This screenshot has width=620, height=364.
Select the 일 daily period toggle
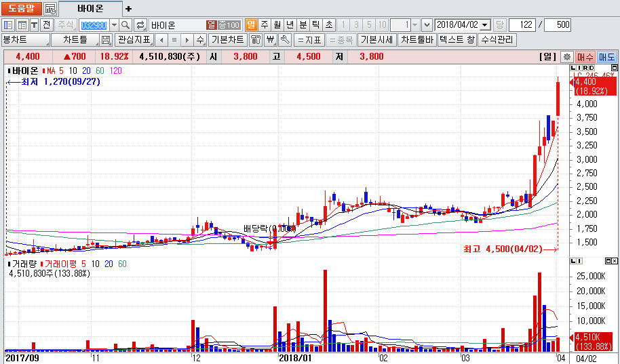pos(252,25)
